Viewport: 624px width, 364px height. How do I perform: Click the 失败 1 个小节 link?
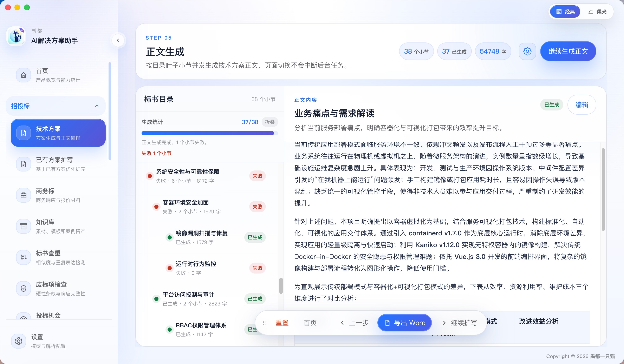[156, 153]
